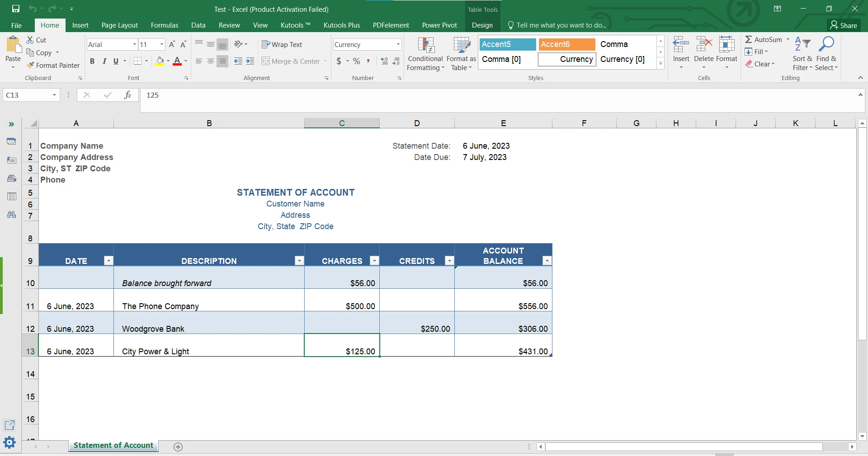This screenshot has height=456, width=868.
Task: Toggle Wrap Text for the cell
Action: tap(282, 45)
